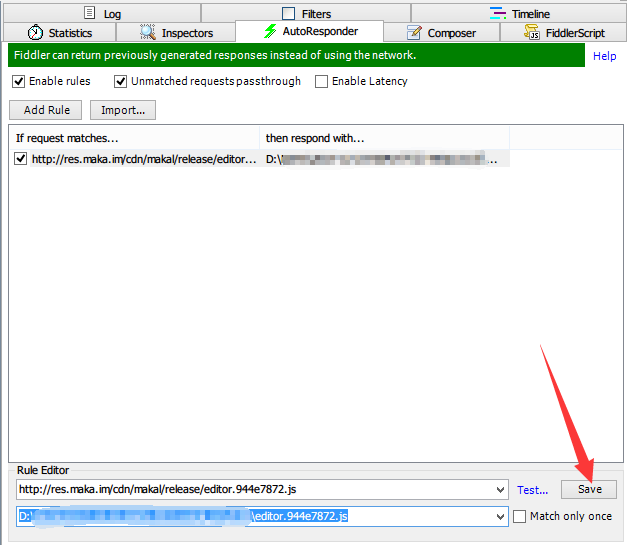Open the Help link
This screenshot has width=627, height=545.
coord(604,56)
